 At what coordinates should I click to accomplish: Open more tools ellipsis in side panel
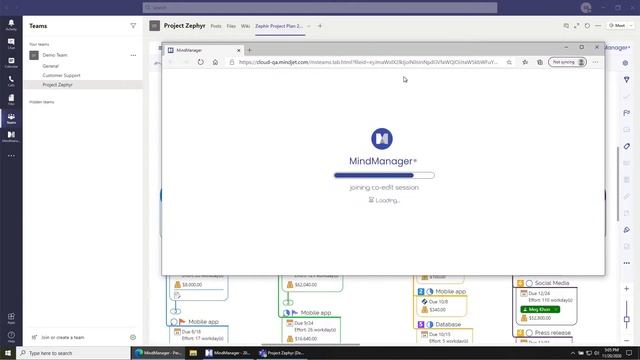tap(627, 263)
